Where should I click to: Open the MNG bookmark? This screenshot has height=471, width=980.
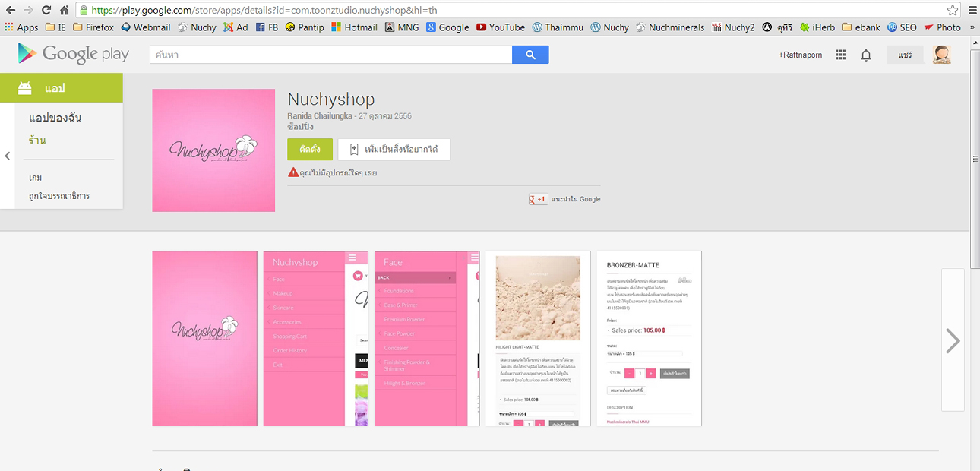tap(402, 27)
